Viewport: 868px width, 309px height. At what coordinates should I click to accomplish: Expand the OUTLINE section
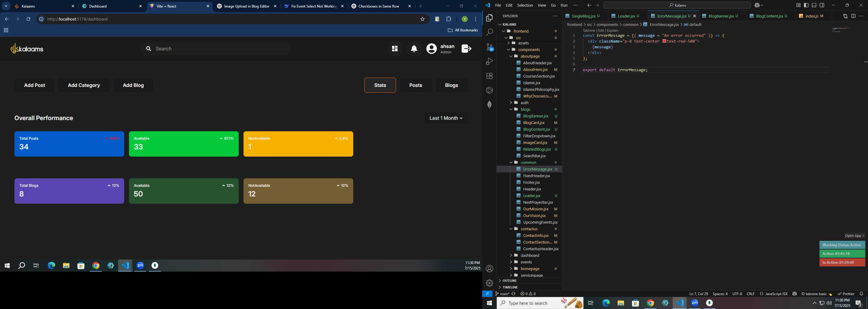pos(509,281)
